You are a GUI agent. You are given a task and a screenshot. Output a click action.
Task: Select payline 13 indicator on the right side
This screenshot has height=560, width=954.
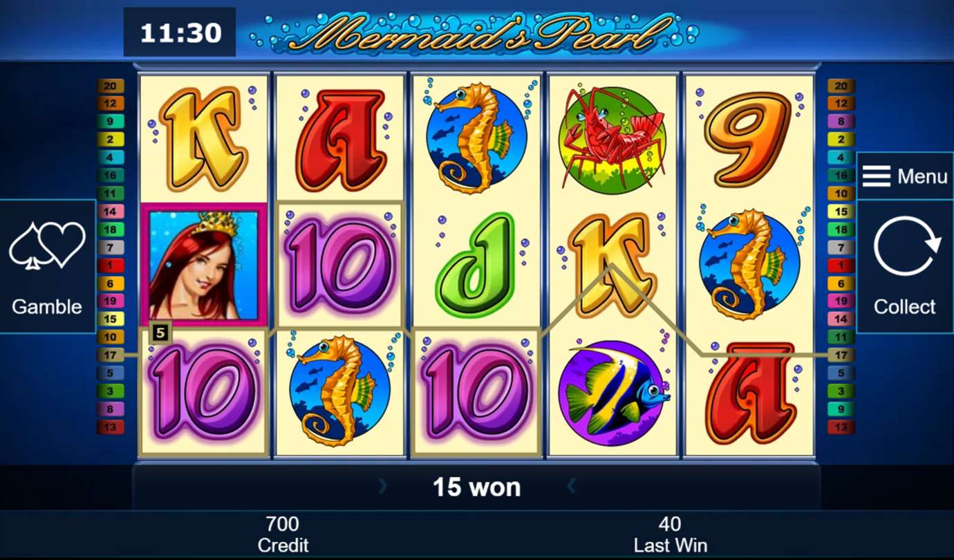(841, 427)
